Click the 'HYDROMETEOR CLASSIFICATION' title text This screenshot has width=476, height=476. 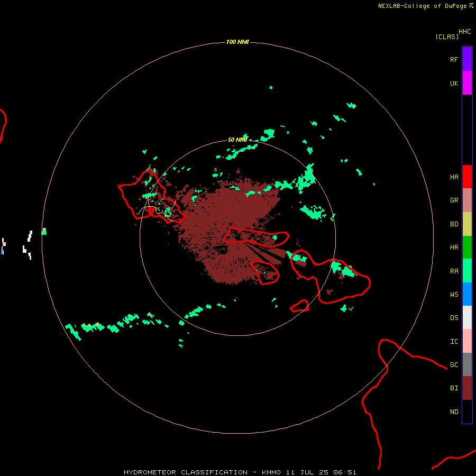tap(186, 472)
